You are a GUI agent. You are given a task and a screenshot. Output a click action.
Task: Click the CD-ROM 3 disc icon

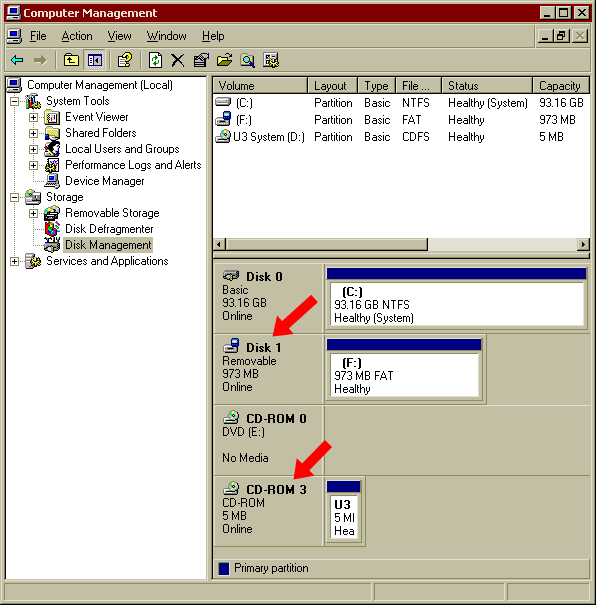pyautogui.click(x=231, y=488)
